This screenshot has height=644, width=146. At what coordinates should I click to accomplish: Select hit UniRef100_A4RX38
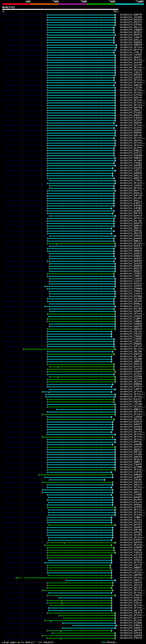click(131, 85)
